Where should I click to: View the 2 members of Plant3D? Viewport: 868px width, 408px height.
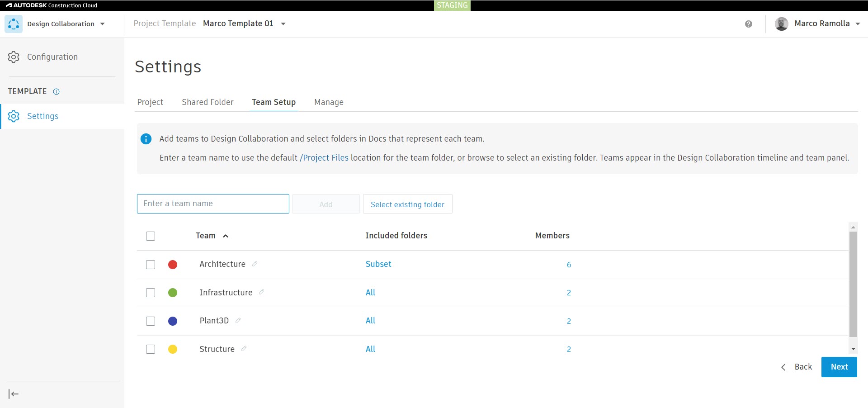pos(569,321)
